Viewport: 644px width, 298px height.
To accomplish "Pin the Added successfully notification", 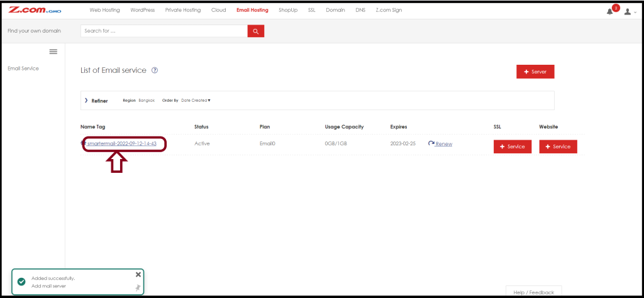I will point(138,288).
